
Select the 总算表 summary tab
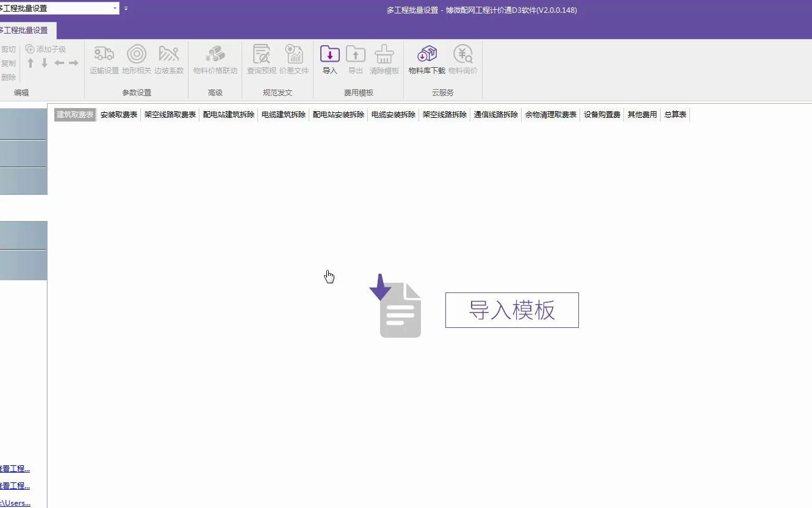click(x=675, y=114)
